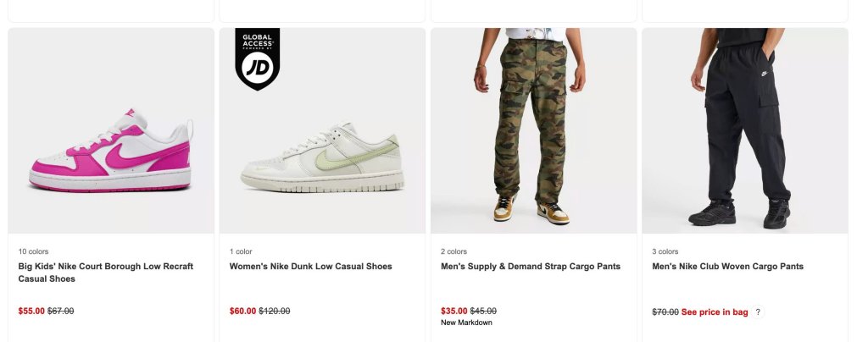
Task: Click the $55.00 sale price
Action: point(31,312)
